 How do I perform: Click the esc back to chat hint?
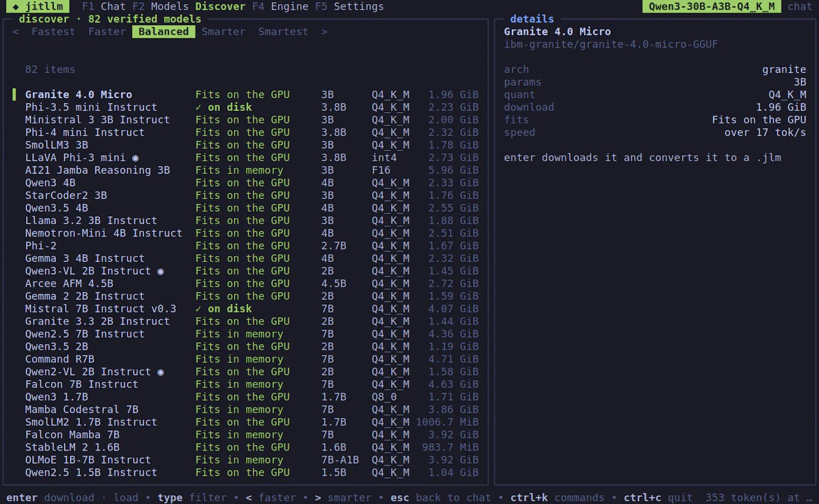point(441,498)
